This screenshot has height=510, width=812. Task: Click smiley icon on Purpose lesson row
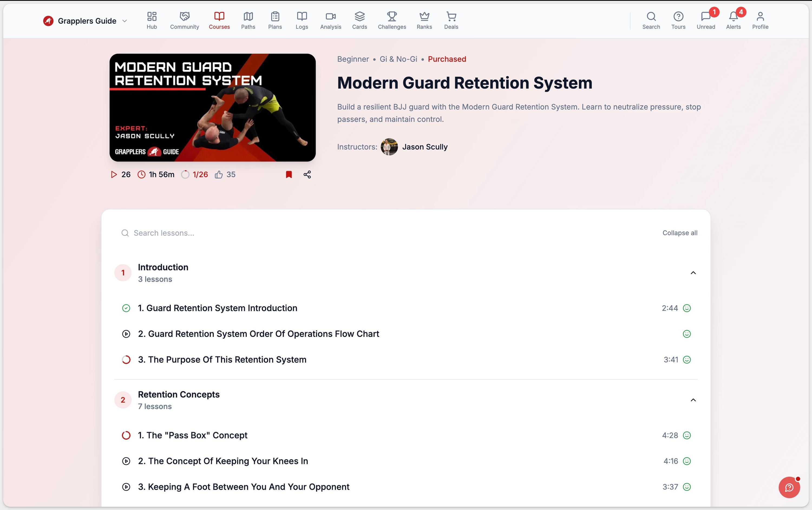click(687, 360)
